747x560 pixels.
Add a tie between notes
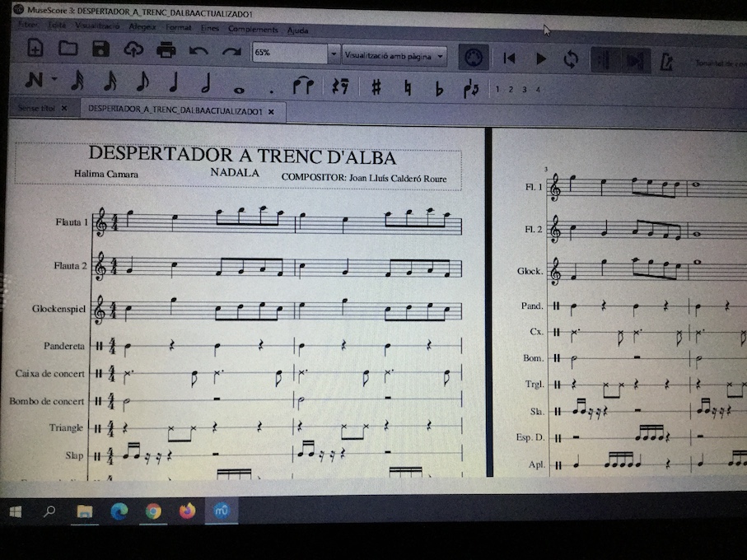click(x=303, y=86)
